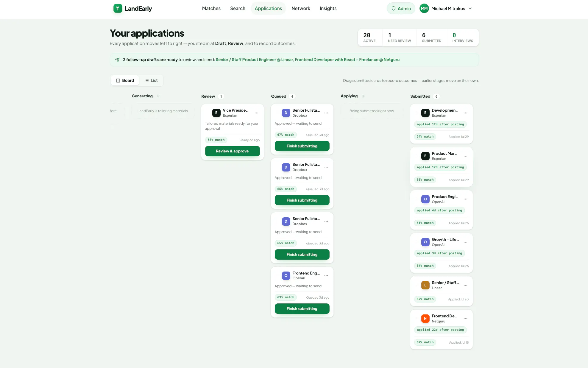
Task: Click the MM user avatar
Action: coord(424,8)
